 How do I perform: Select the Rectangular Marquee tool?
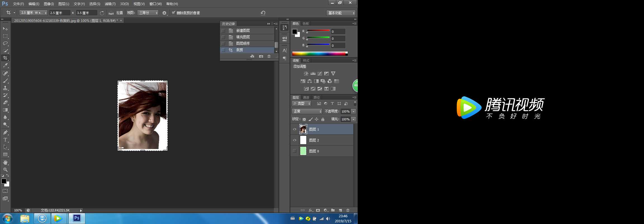point(5,36)
